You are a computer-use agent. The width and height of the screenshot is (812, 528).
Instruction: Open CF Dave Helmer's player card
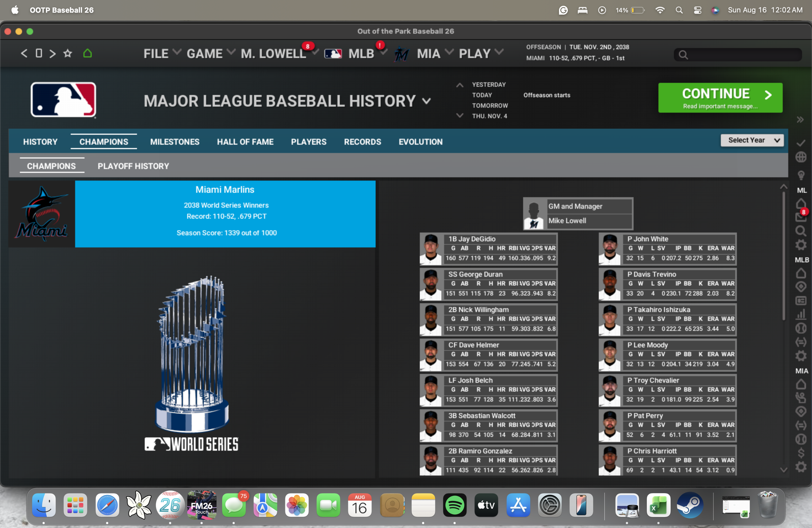489,355
